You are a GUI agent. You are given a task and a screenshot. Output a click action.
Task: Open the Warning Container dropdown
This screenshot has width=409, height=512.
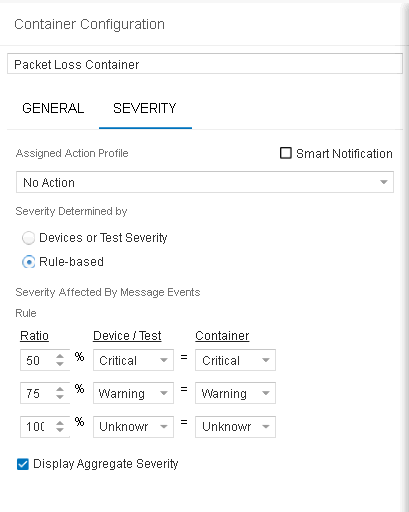tap(235, 393)
